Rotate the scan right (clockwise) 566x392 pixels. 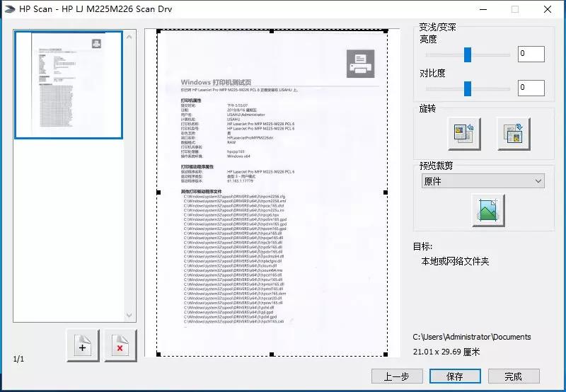(x=514, y=133)
